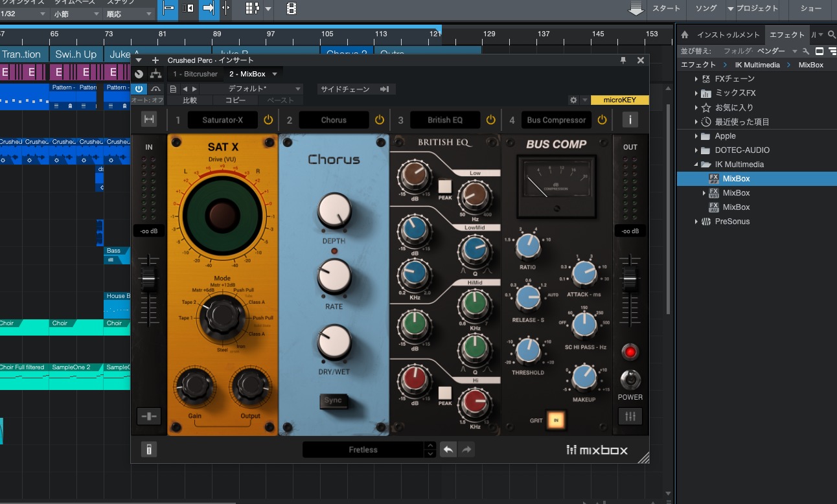The height and width of the screenshot is (504, 837).
Task: Toggle snap to cursor toolbar icon
Action: point(168,8)
